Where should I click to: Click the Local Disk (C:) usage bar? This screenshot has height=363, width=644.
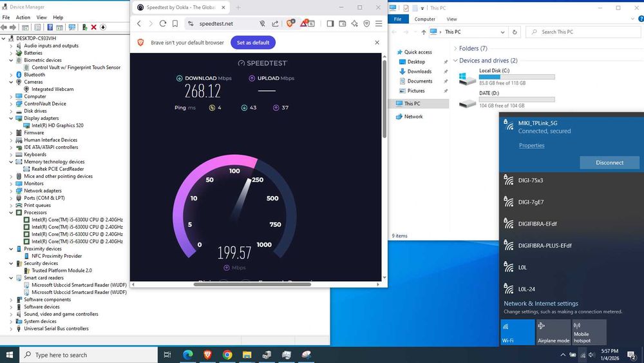click(516, 77)
